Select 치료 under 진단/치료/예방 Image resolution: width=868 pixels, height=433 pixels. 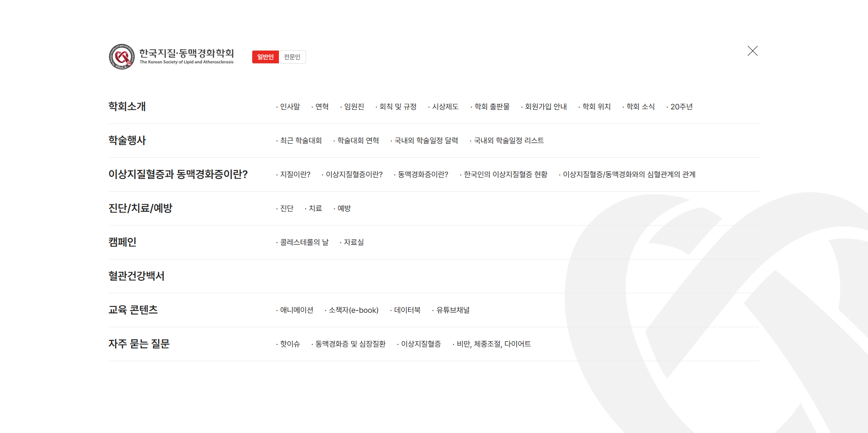point(315,208)
